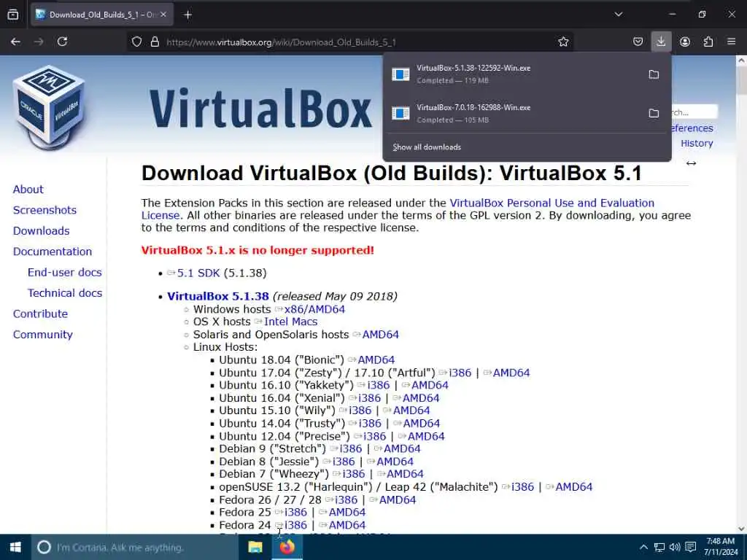Download Debian 9 Stretch i386
The height and width of the screenshot is (560, 747).
tap(351, 448)
